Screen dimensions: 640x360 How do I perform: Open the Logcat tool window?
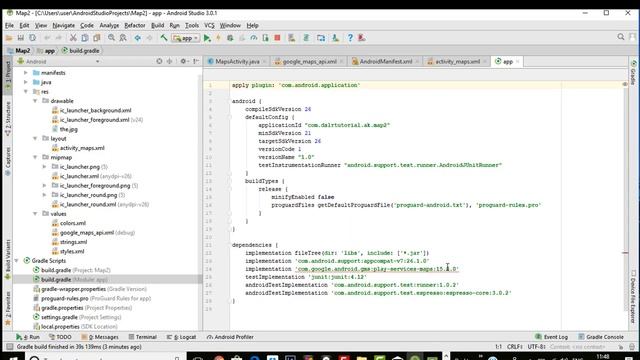pyautogui.click(x=181, y=337)
